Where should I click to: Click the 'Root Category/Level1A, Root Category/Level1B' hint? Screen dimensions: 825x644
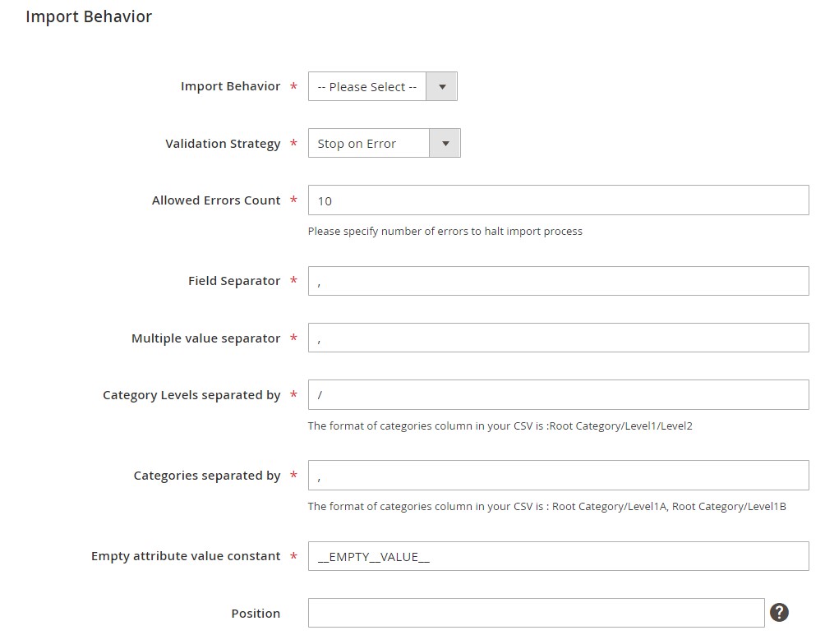point(546,507)
